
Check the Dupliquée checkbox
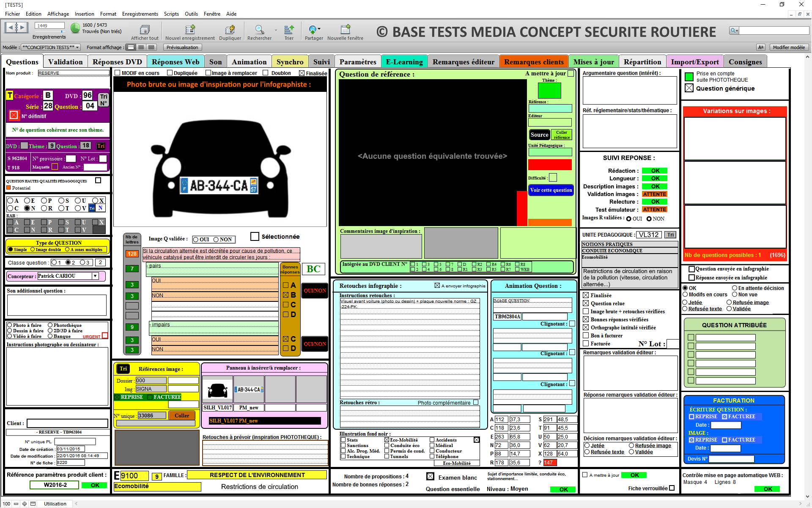170,73
